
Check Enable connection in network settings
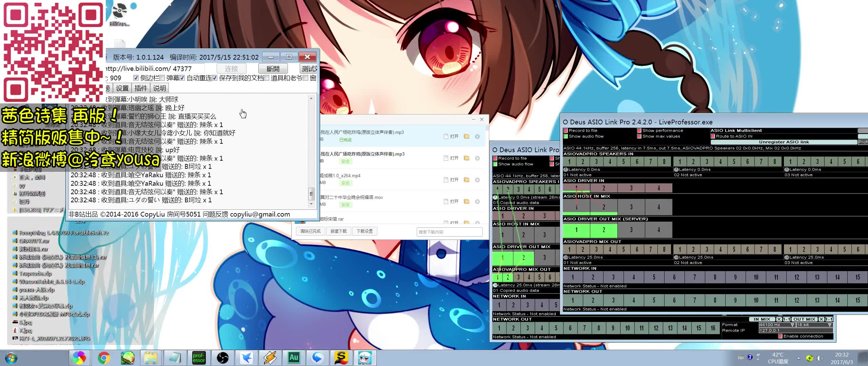point(780,336)
